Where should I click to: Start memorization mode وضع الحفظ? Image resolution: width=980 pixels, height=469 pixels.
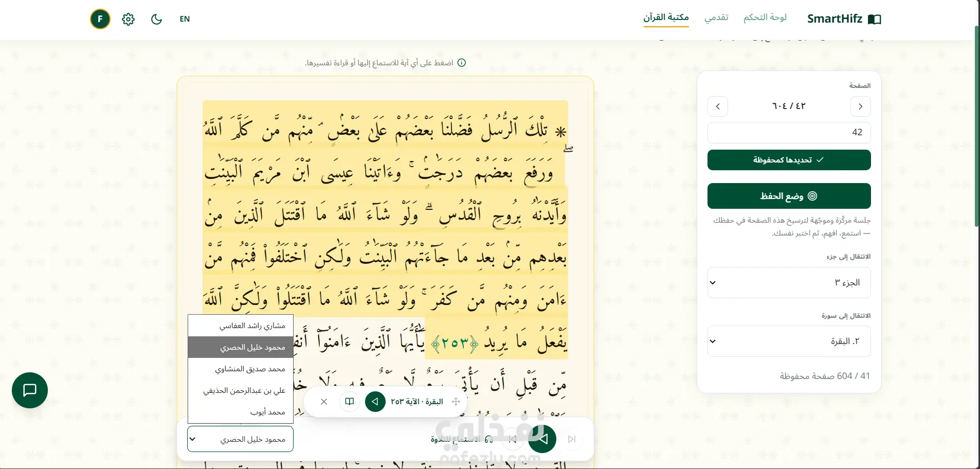point(789,196)
